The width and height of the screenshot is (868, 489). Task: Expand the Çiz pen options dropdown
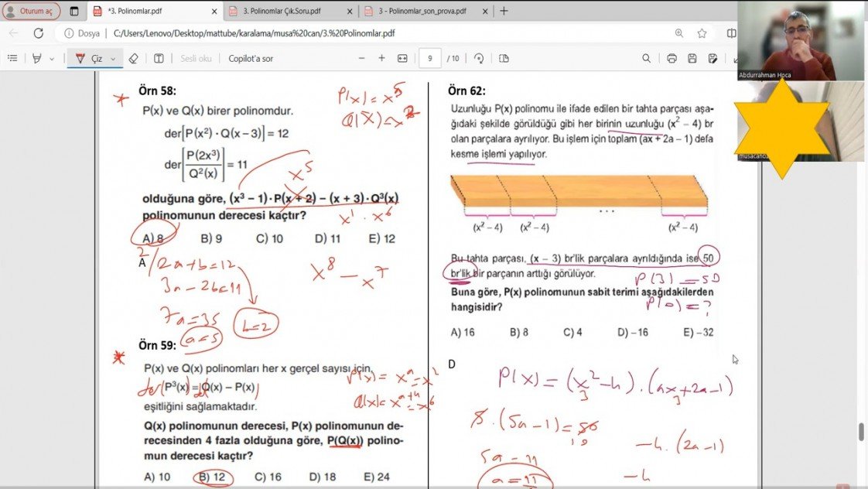(x=113, y=59)
